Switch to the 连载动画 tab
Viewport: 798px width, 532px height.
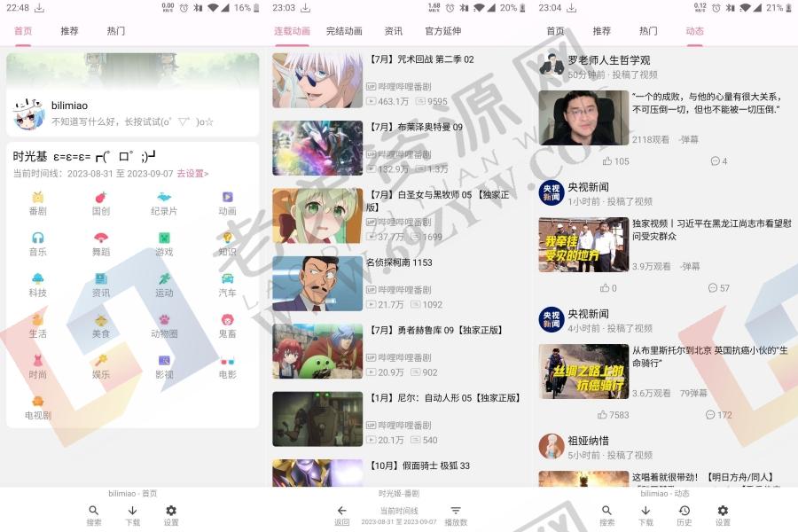292,31
